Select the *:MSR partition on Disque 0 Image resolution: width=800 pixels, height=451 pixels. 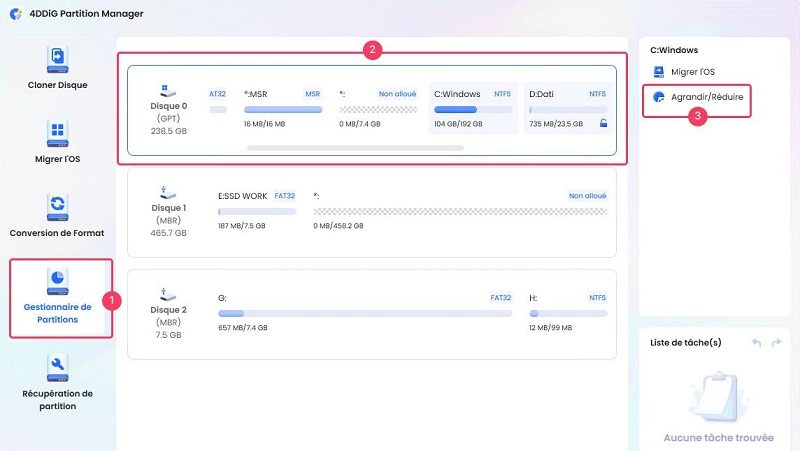click(282, 108)
